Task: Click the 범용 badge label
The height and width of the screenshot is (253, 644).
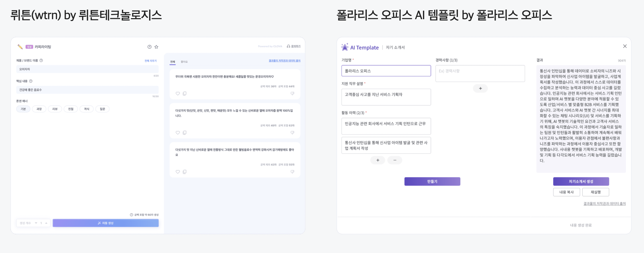Action: (29, 47)
